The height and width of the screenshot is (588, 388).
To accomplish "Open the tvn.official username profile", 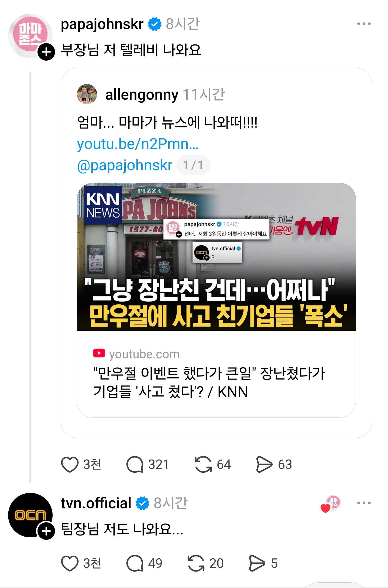I will tap(96, 503).
